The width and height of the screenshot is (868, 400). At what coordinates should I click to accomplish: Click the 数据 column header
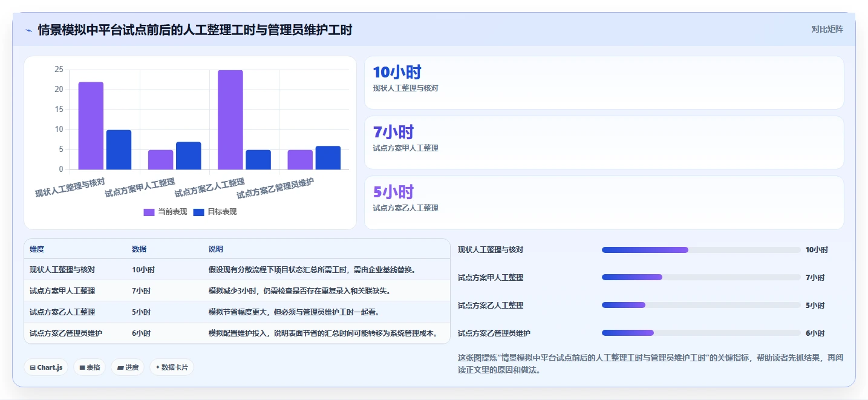(139, 249)
